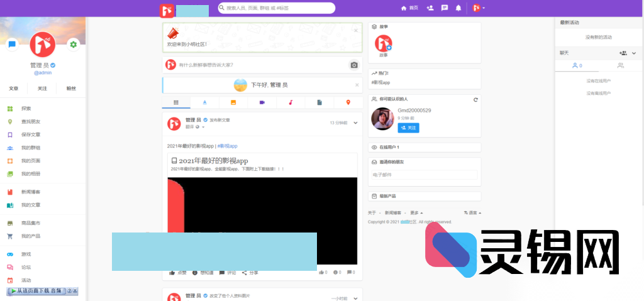The height and width of the screenshot is (301, 644).
Task: Select all posts grid filter tab
Action: pos(176,102)
